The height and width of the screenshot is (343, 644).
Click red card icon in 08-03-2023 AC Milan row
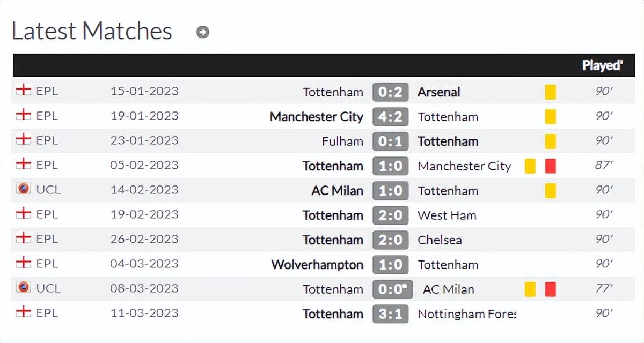(x=550, y=289)
